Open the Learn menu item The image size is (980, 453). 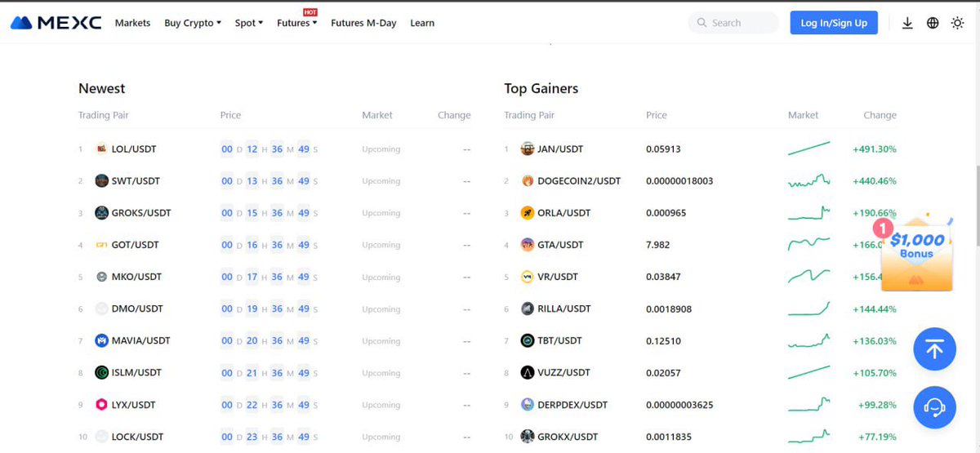tap(422, 23)
